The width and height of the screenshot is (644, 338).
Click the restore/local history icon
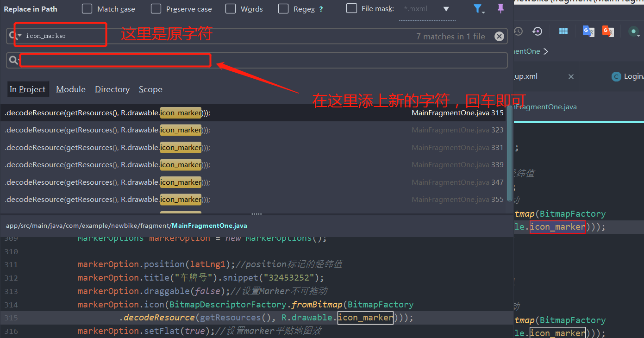[x=536, y=31]
